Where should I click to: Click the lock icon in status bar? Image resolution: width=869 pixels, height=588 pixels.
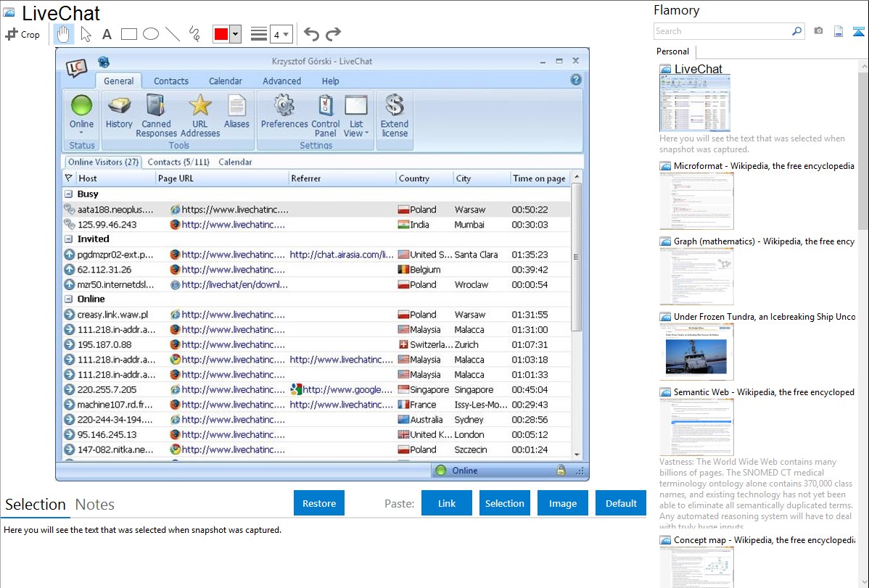point(561,471)
